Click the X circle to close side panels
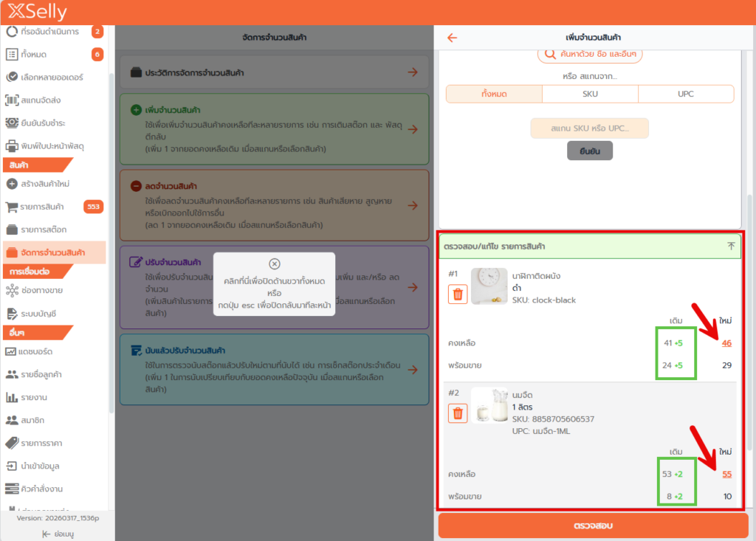756x541 pixels. tap(274, 263)
